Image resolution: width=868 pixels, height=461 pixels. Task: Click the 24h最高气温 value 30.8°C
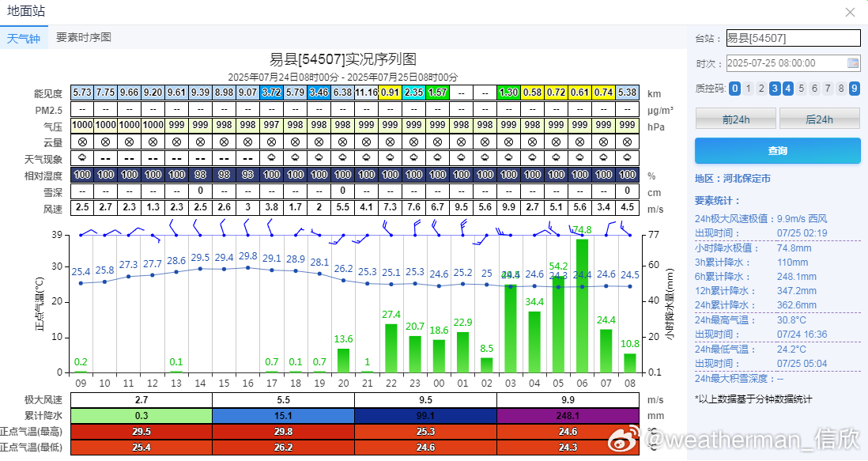[x=791, y=320]
